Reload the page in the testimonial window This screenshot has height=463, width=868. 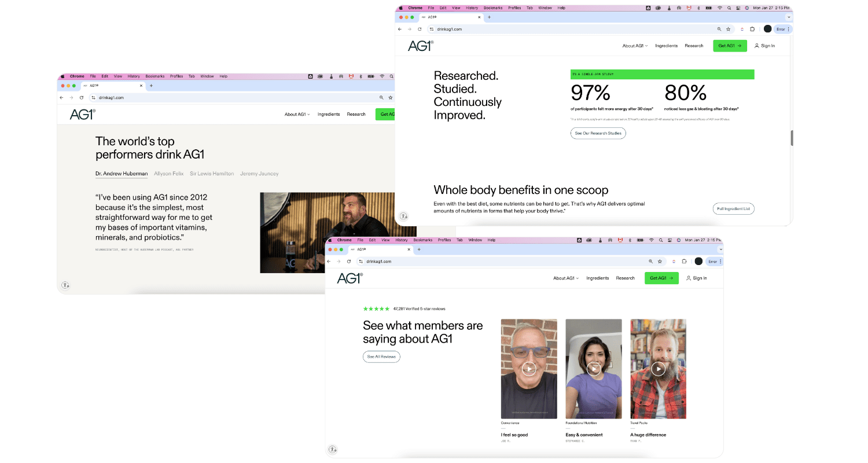click(x=82, y=98)
